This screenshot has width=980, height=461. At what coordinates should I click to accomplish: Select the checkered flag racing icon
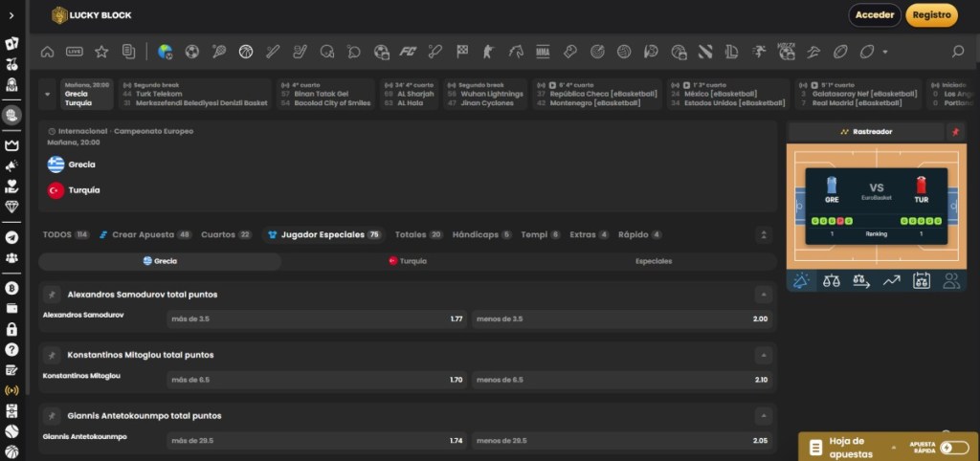pos(462,52)
